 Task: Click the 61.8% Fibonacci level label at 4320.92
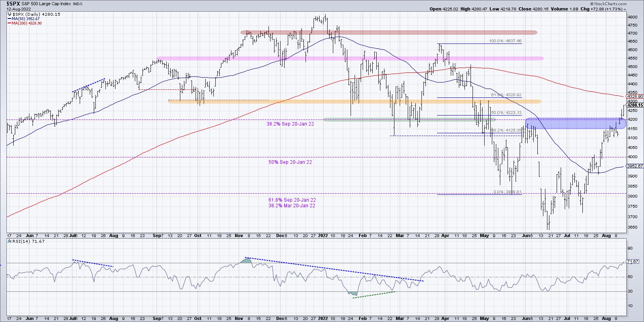(x=506, y=95)
